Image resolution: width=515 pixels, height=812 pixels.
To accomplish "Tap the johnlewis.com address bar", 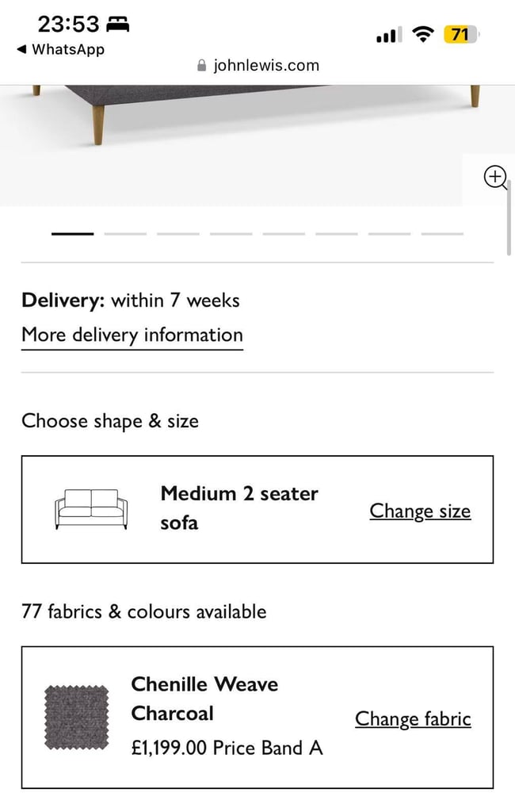I will (x=257, y=65).
